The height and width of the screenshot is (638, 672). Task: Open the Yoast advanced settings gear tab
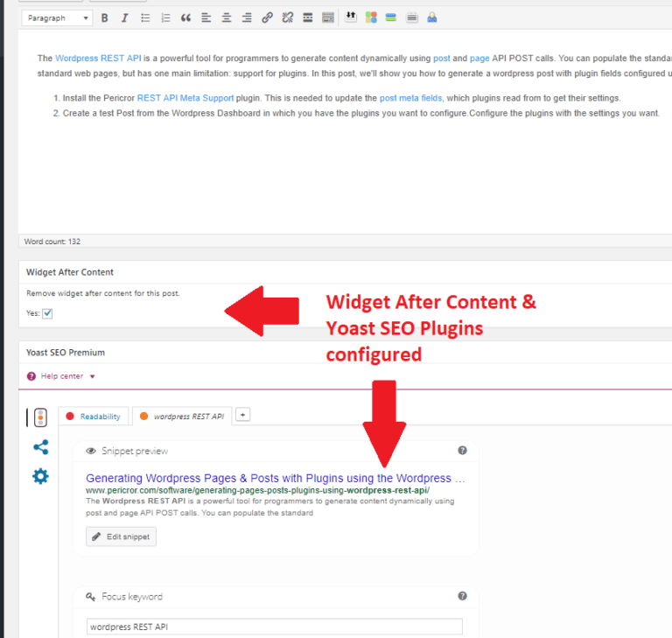click(x=41, y=476)
